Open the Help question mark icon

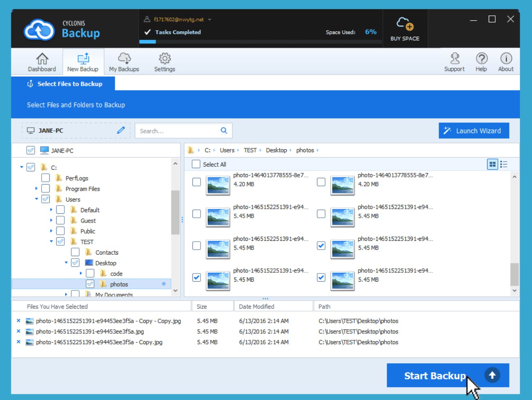pyautogui.click(x=481, y=59)
